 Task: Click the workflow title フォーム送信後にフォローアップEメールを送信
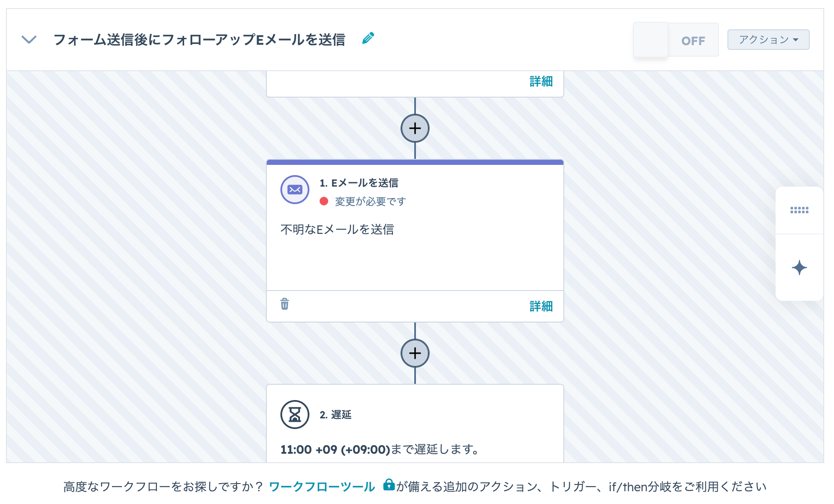pyautogui.click(x=199, y=40)
